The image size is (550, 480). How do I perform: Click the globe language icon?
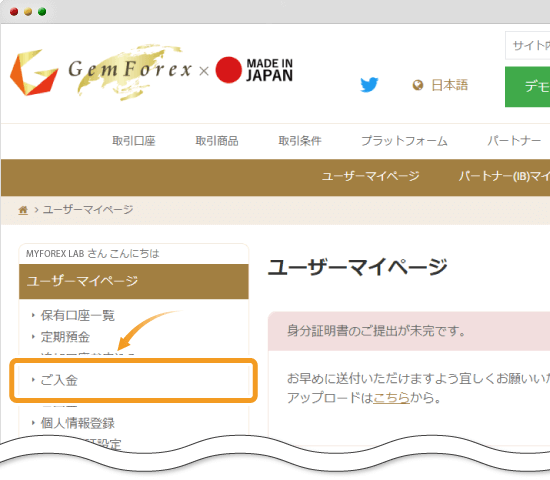pyautogui.click(x=417, y=85)
